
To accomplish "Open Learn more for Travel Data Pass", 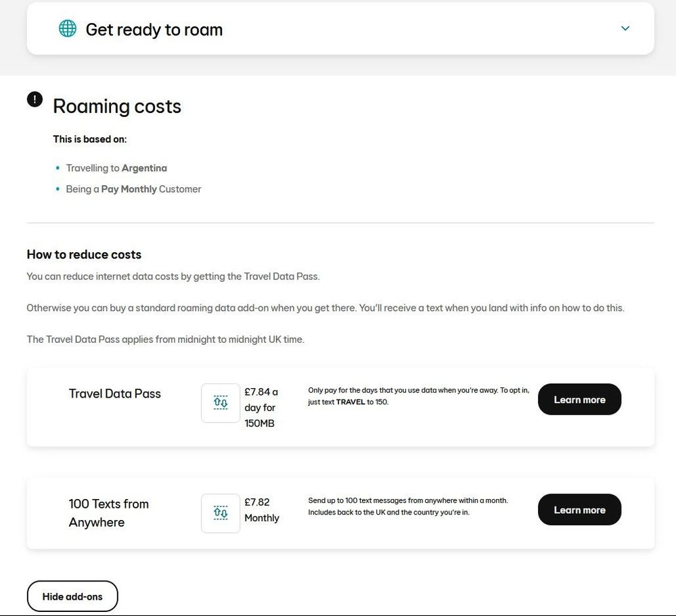I will click(579, 400).
